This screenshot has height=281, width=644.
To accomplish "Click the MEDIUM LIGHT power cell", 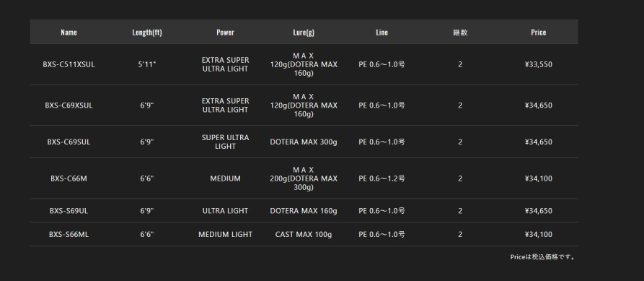I will click(x=225, y=235).
